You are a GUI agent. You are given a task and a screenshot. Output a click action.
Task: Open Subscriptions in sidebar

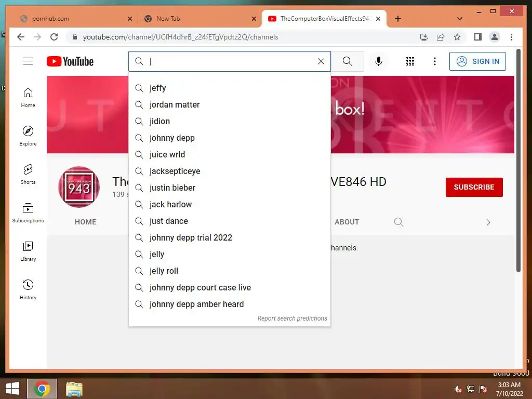(28, 212)
